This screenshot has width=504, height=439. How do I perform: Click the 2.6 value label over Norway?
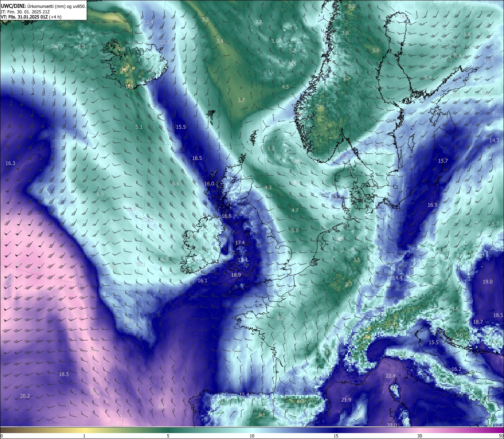click(x=321, y=107)
